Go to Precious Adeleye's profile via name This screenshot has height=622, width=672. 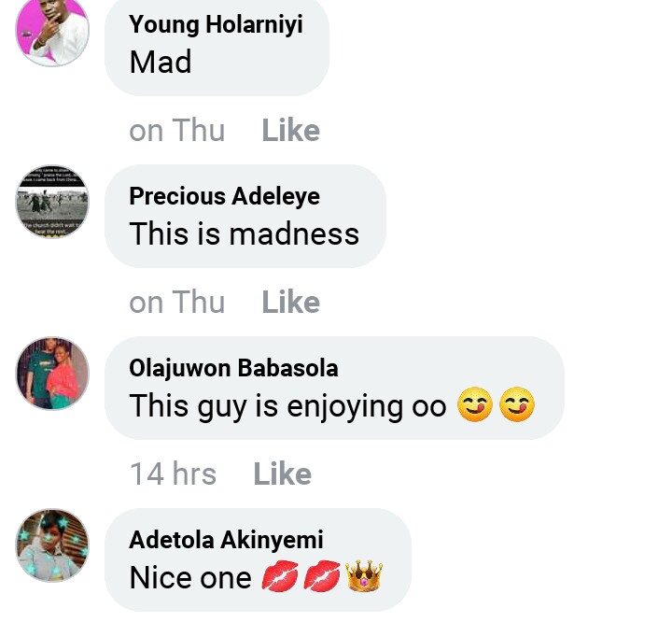pyautogui.click(x=224, y=196)
